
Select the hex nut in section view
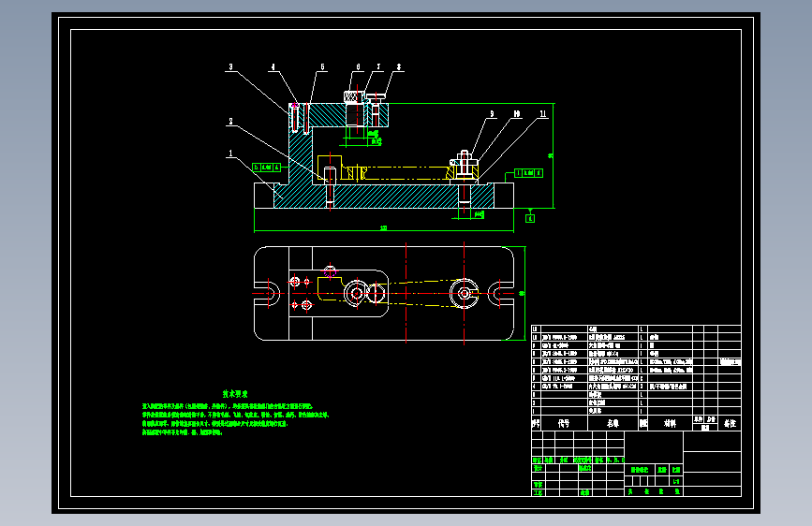(x=465, y=155)
